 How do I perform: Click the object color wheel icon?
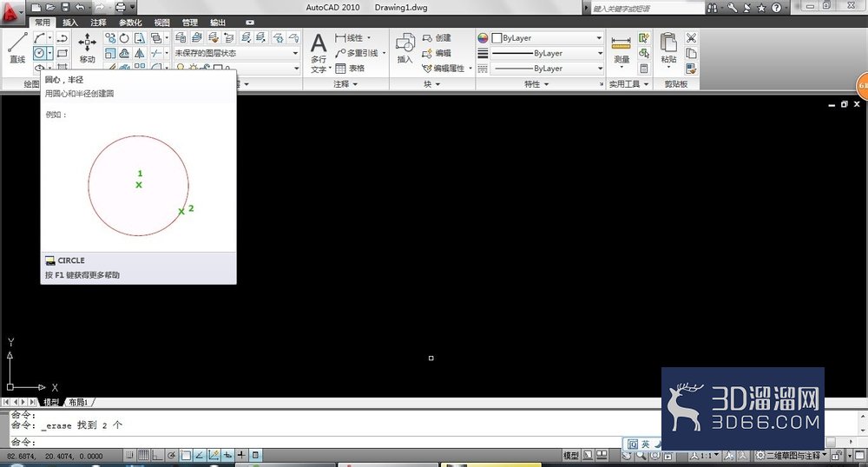click(483, 37)
